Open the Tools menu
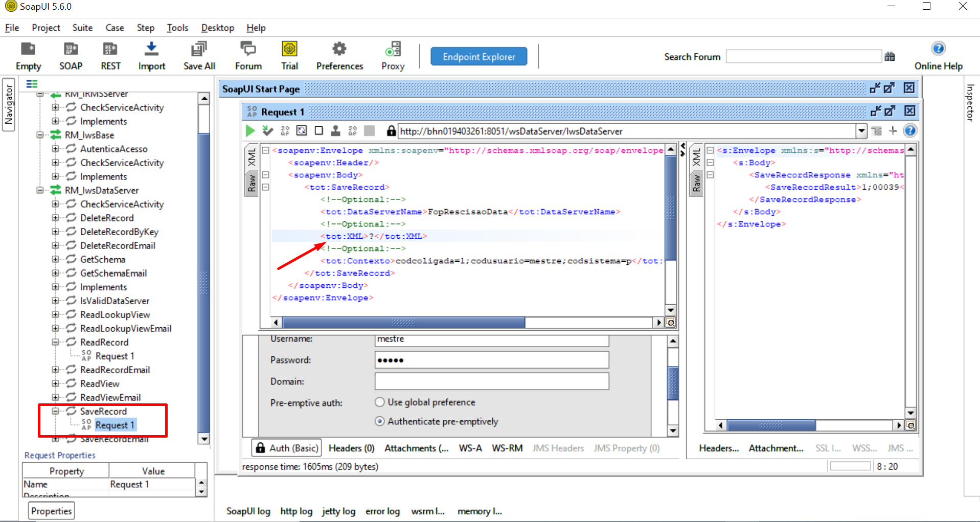 tap(177, 28)
